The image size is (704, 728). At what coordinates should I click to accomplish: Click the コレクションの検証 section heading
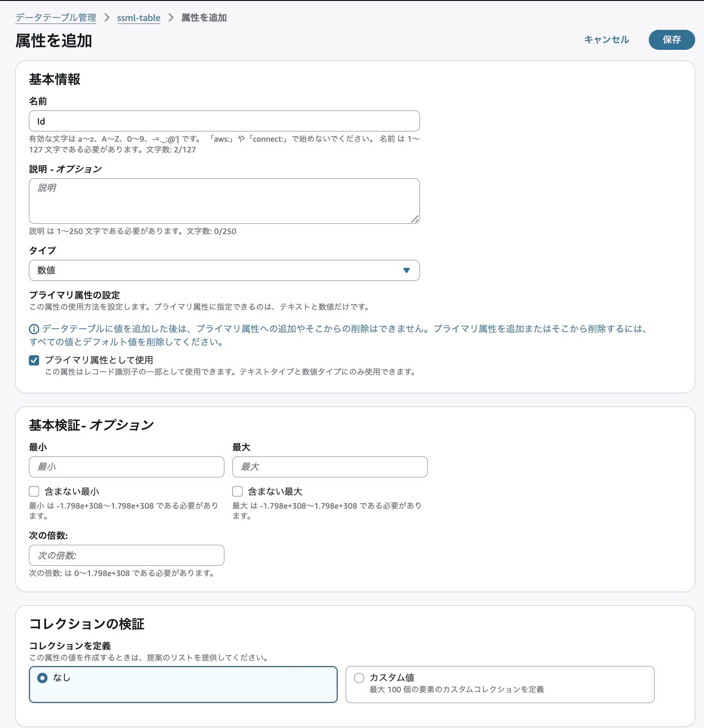[x=87, y=624]
